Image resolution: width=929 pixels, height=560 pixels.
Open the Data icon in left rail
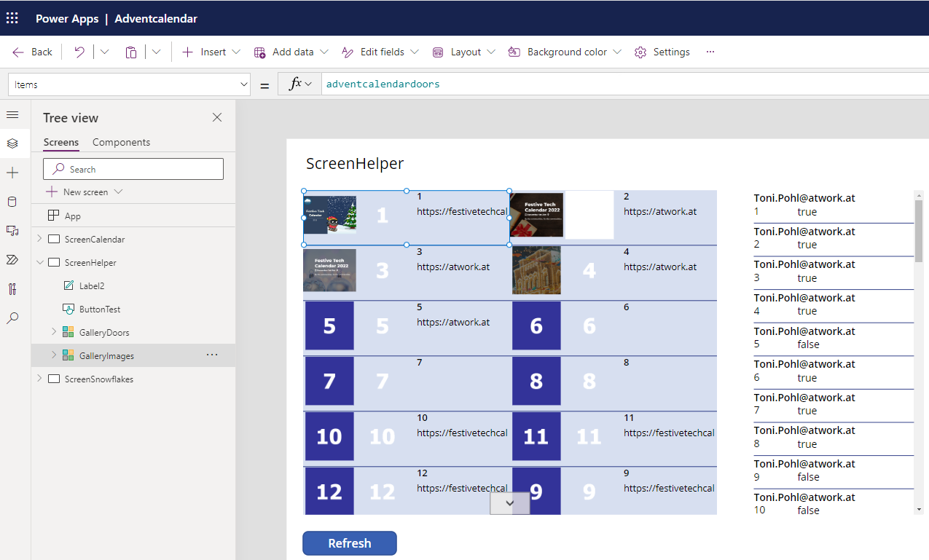[12, 202]
